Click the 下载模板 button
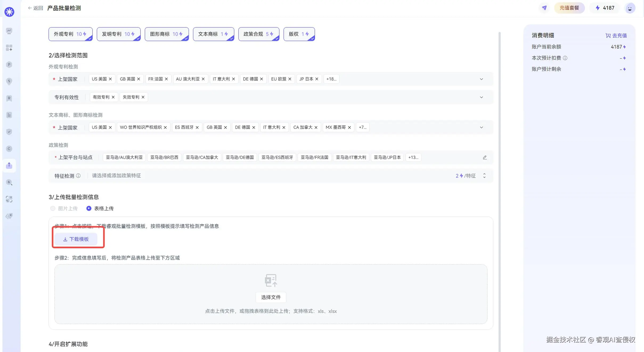The width and height of the screenshot is (644, 352). 76,239
